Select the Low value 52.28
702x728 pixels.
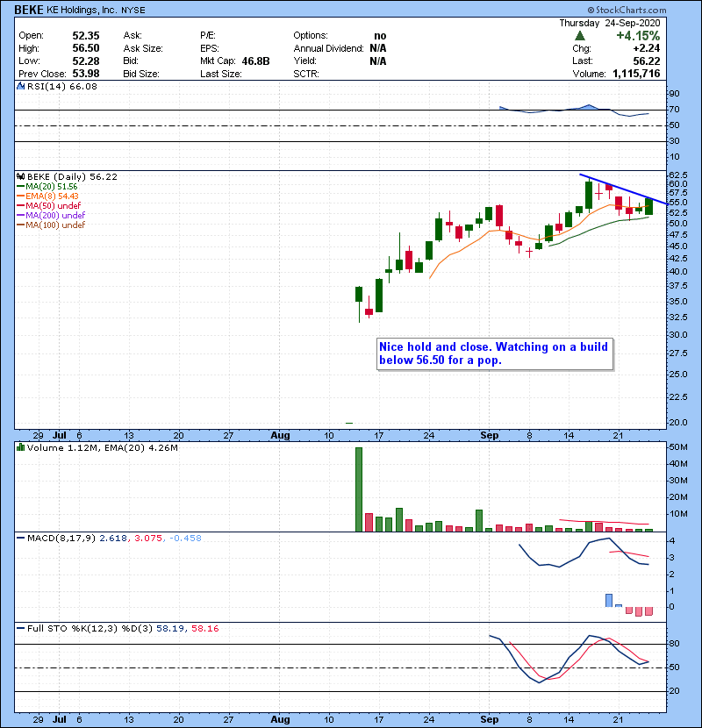point(86,61)
